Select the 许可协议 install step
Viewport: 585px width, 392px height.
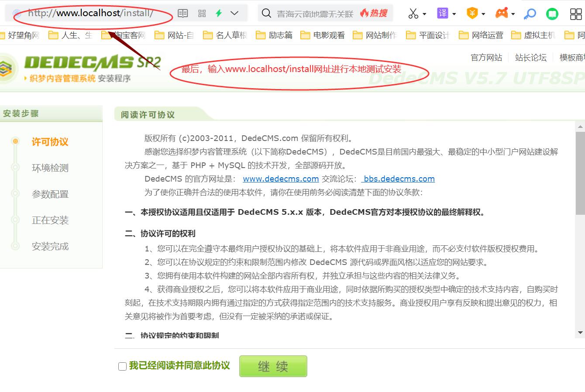click(x=50, y=142)
